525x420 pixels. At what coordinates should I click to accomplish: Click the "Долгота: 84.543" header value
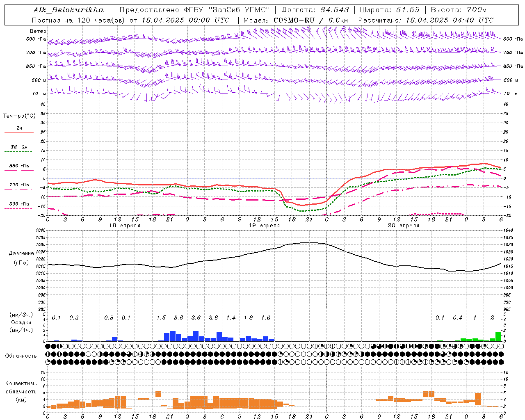[x=315, y=10]
